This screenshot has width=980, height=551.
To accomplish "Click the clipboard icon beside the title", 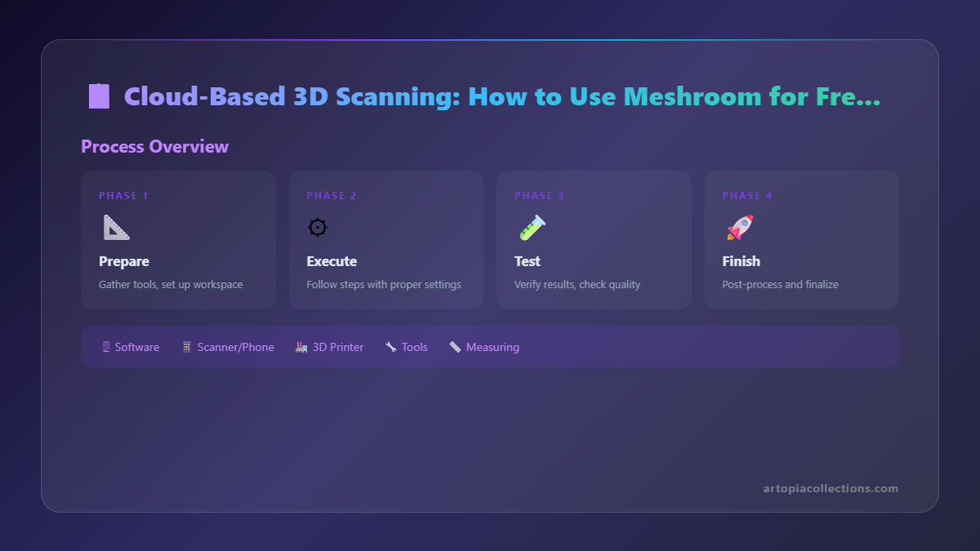I will [x=99, y=96].
